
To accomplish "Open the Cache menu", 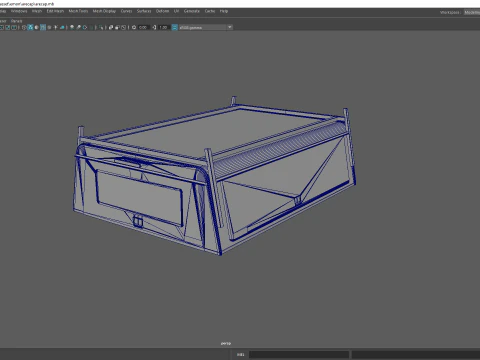I will [x=210, y=11].
